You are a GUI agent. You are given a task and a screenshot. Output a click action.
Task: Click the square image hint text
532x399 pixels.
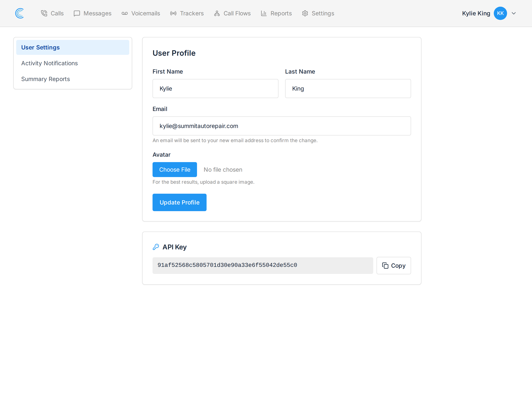click(x=203, y=182)
